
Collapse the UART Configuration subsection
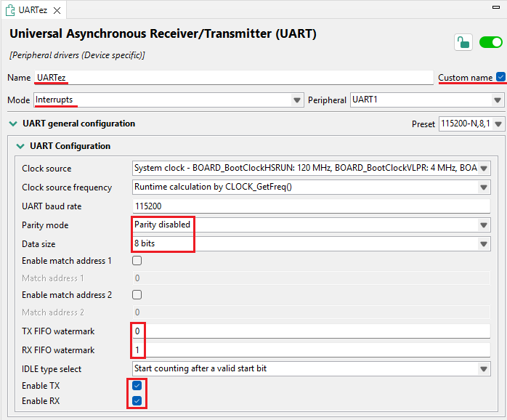coord(20,146)
